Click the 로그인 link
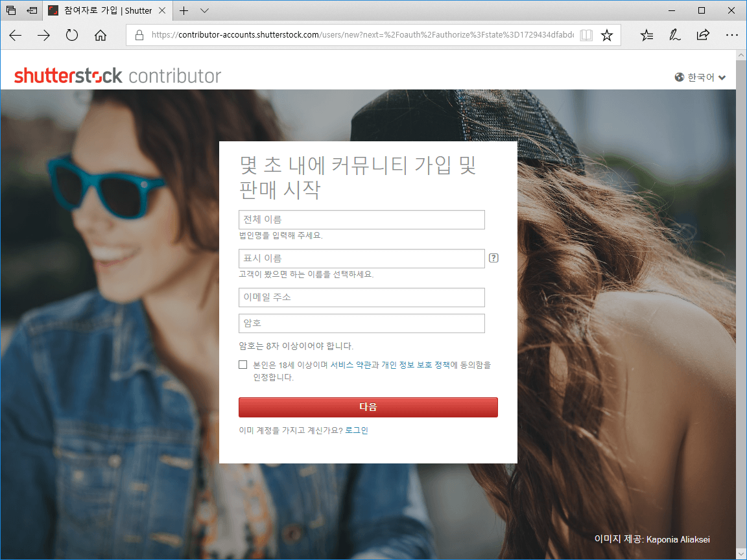This screenshot has height=560, width=747. [x=357, y=430]
